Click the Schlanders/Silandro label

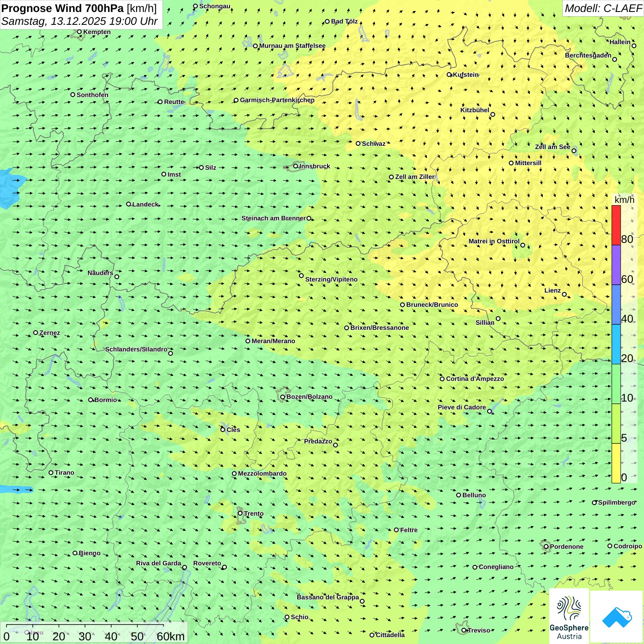pyautogui.click(x=136, y=349)
